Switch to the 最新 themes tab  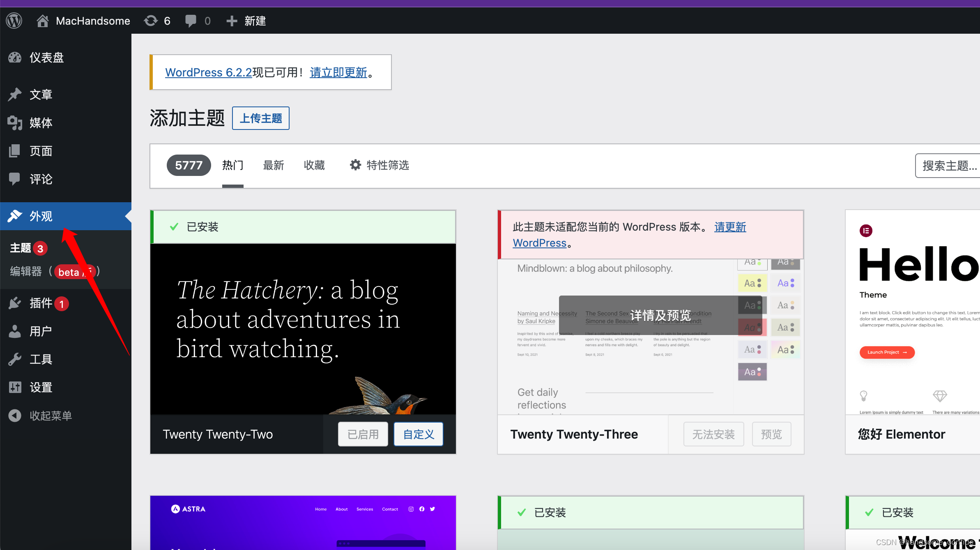(273, 165)
